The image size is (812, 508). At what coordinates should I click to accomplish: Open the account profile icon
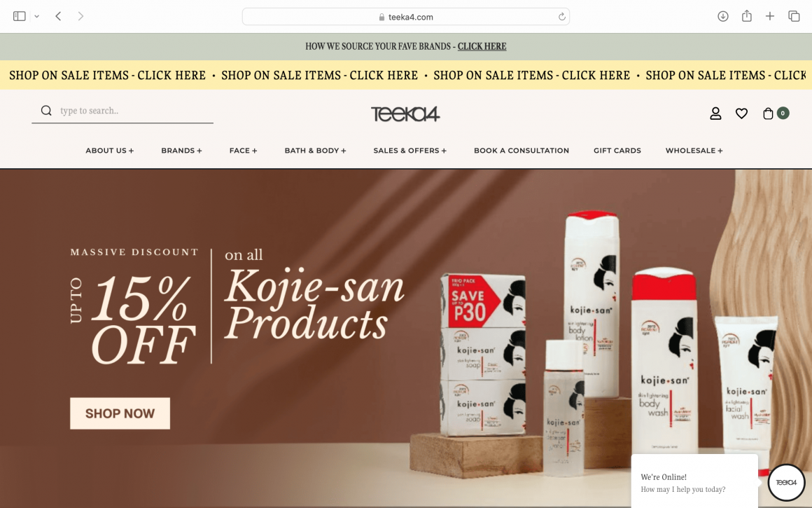pos(715,113)
